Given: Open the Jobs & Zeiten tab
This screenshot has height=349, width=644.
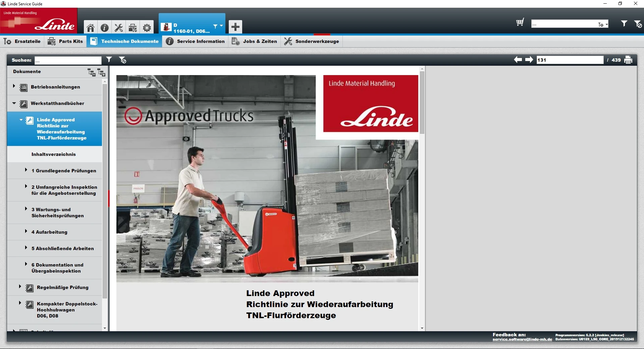Looking at the screenshot, I should point(255,41).
